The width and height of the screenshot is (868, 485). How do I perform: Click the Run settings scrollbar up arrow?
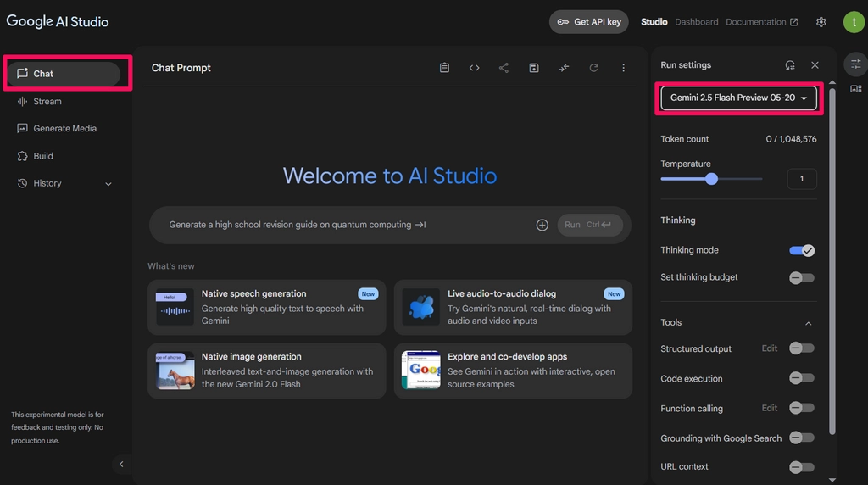pyautogui.click(x=832, y=82)
